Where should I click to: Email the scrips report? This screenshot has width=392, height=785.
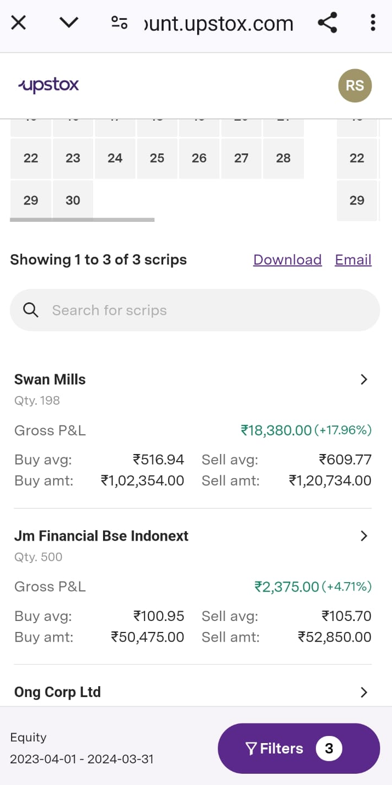[x=353, y=260]
